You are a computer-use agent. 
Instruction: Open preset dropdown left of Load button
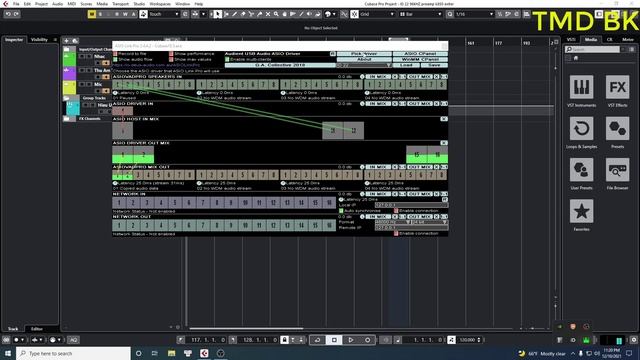[364, 65]
